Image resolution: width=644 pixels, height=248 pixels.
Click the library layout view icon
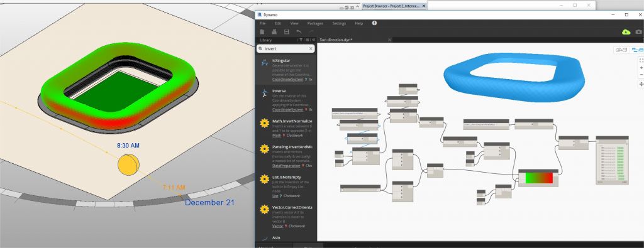[x=307, y=40]
